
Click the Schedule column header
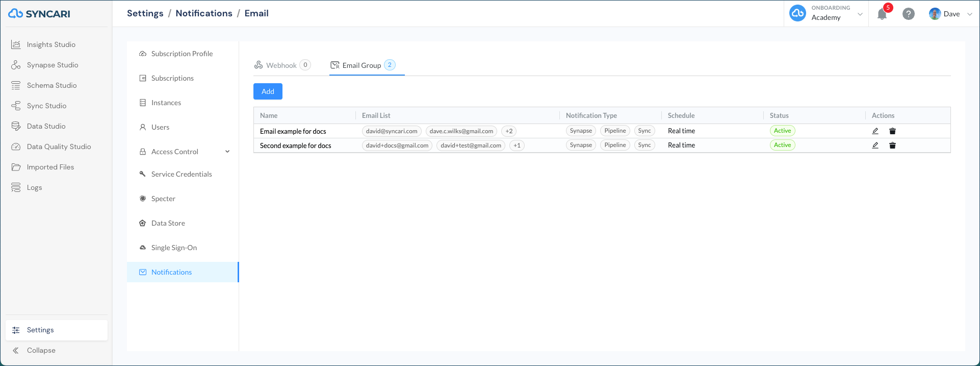[x=681, y=115]
